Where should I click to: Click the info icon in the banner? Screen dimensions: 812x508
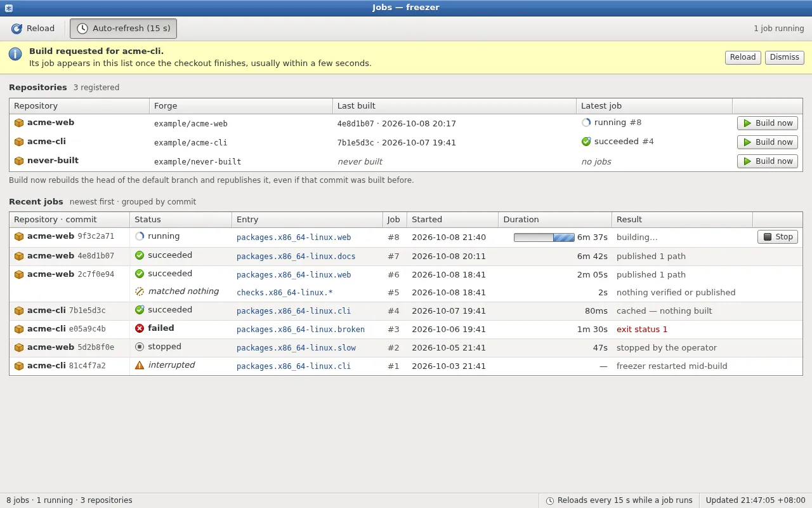15,54
